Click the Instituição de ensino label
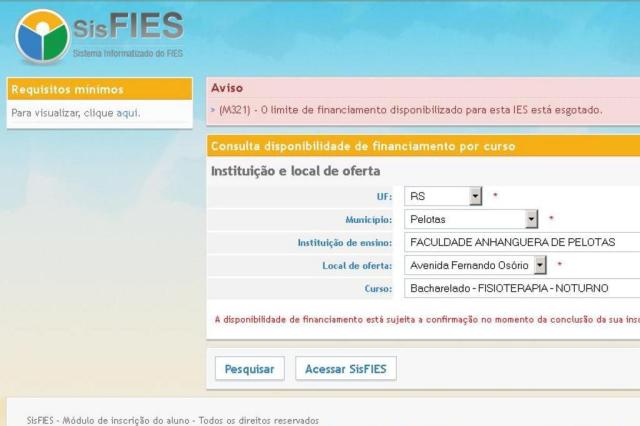This screenshot has width=640, height=426. click(344, 243)
